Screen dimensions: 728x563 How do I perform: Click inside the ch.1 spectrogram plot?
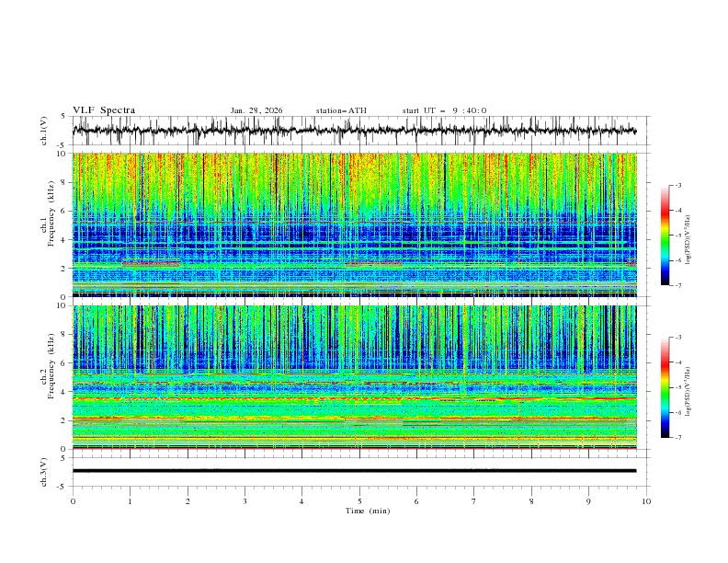(355, 224)
